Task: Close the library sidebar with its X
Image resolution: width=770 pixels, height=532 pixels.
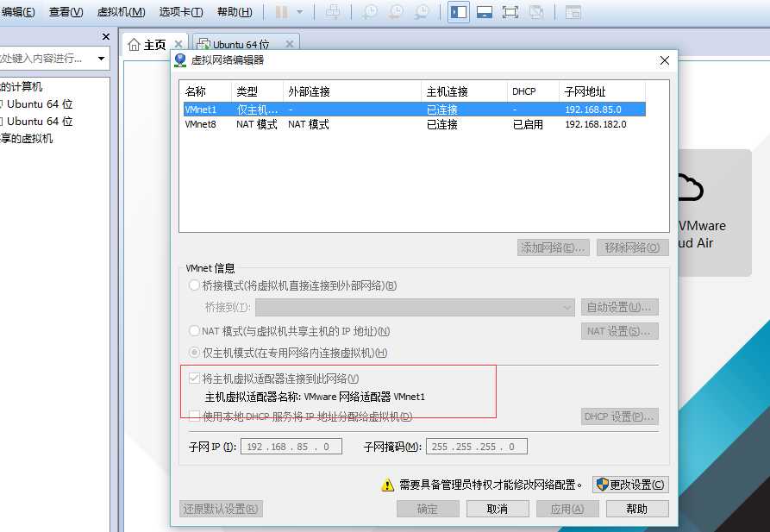Action: (105, 37)
